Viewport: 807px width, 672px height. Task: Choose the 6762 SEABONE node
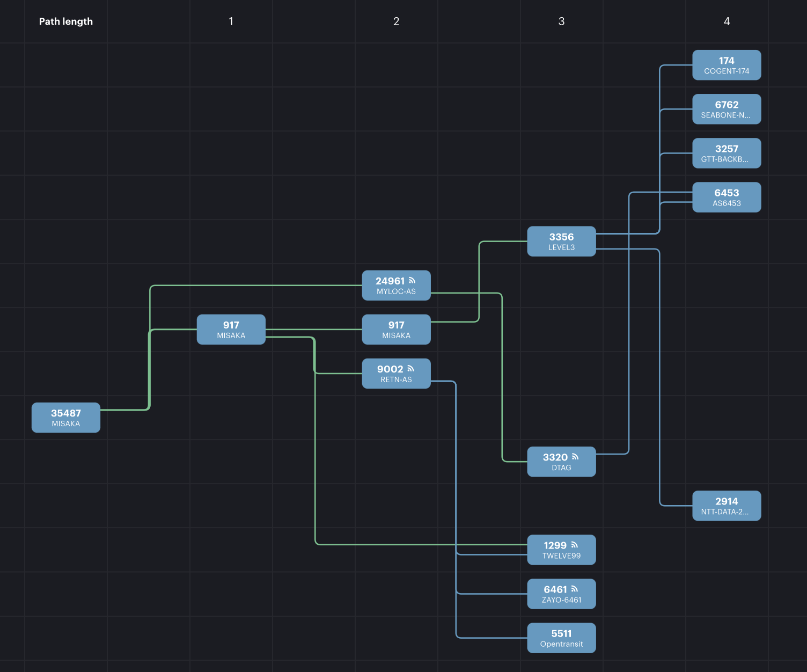727,109
